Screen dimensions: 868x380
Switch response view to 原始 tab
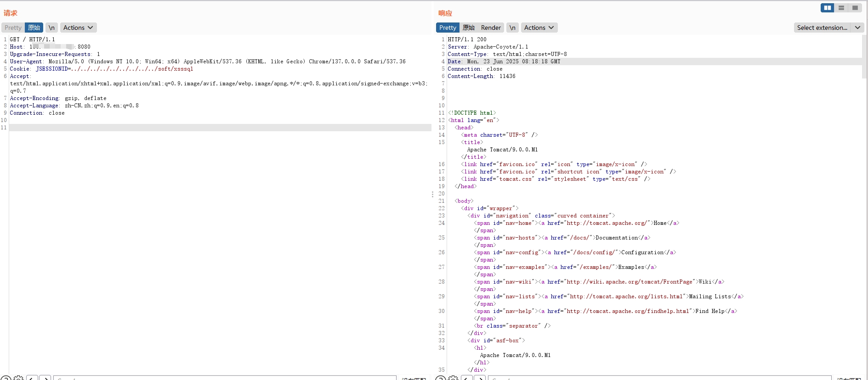pos(469,28)
